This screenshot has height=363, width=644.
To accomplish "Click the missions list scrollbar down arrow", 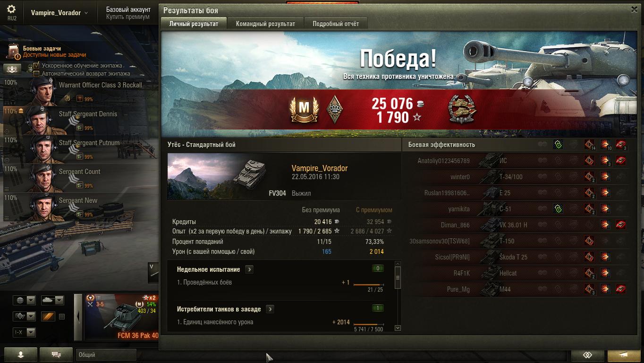I will pyautogui.click(x=398, y=328).
